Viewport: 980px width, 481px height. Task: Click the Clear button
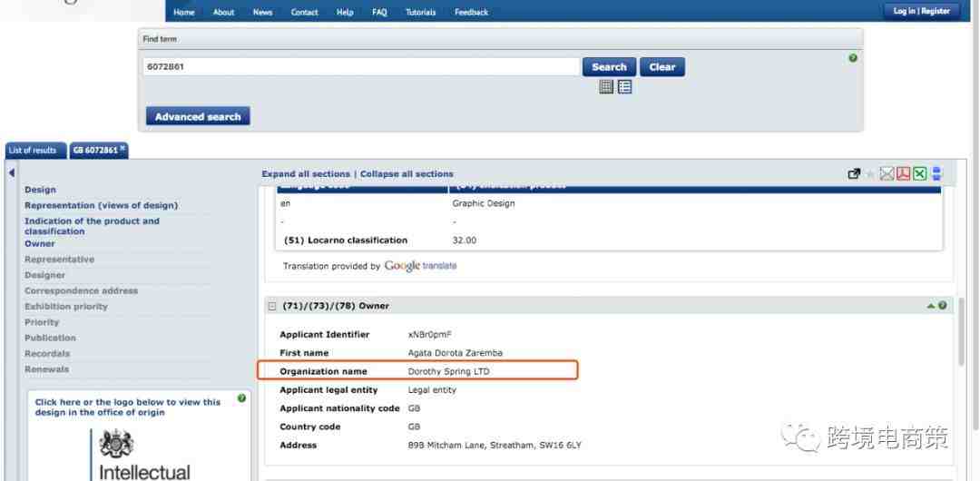tap(661, 67)
